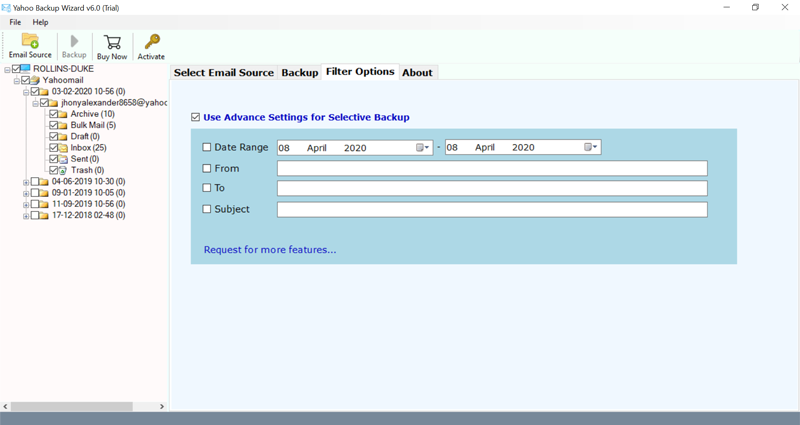800x425 pixels.
Task: Click the tree scrollbar left arrow
Action: [6, 407]
